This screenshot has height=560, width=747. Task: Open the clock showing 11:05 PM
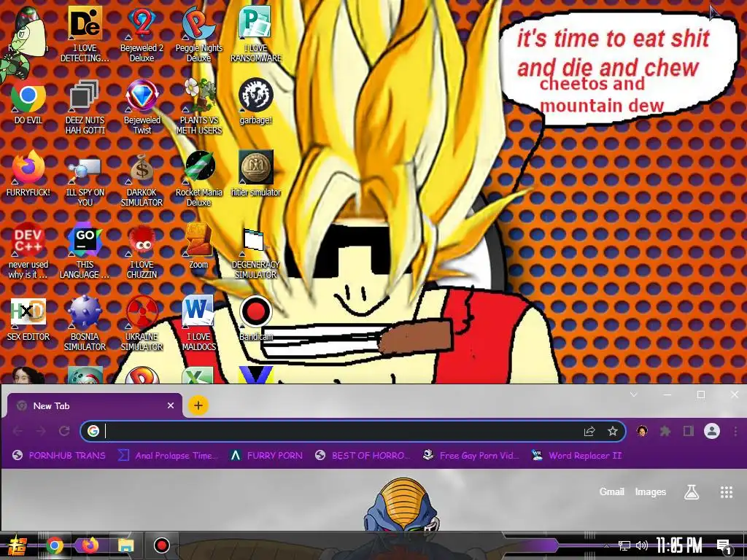(678, 545)
